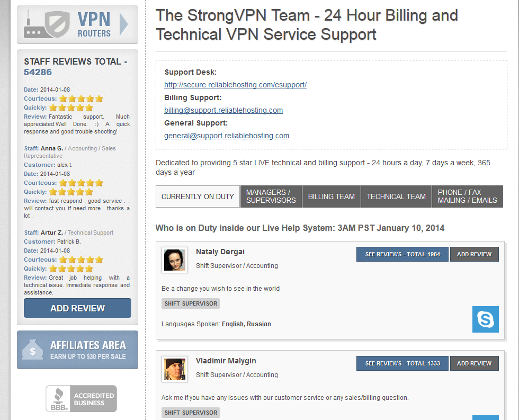
Task: Click the VPN Routers banner arrow
Action: tap(123, 24)
